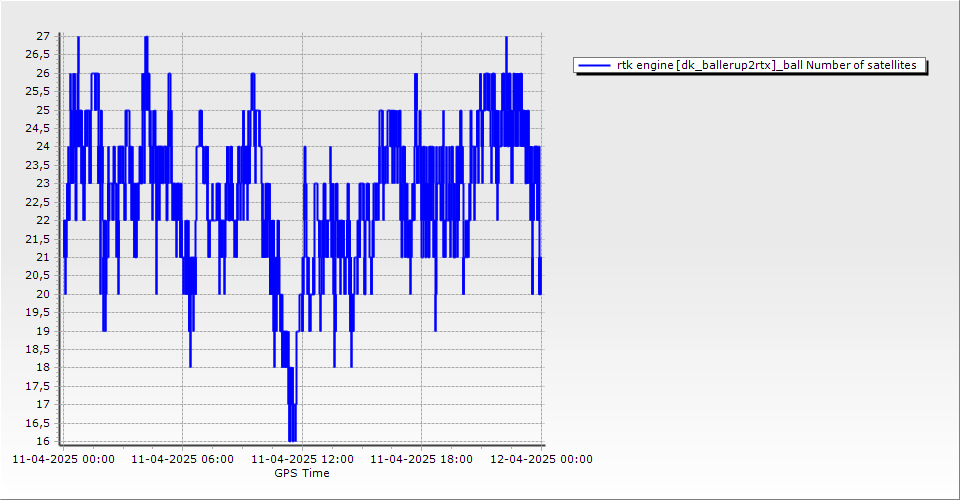Click the 17,5 y-axis tick label
Viewport: 960px width, 500px height.
click(37, 386)
